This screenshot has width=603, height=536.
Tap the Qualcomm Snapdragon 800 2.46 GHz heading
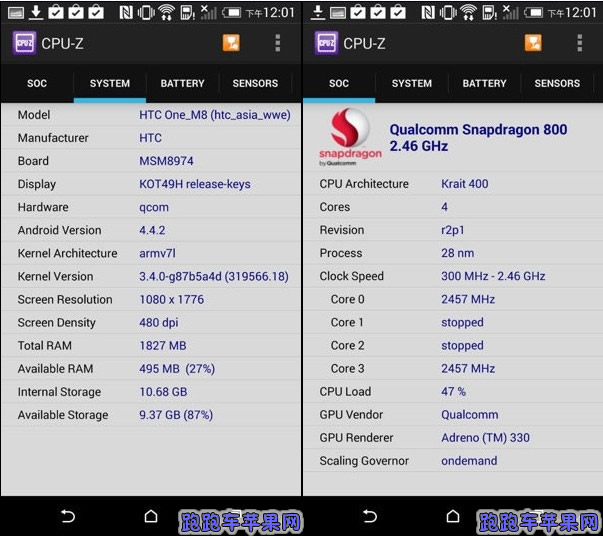coord(478,138)
